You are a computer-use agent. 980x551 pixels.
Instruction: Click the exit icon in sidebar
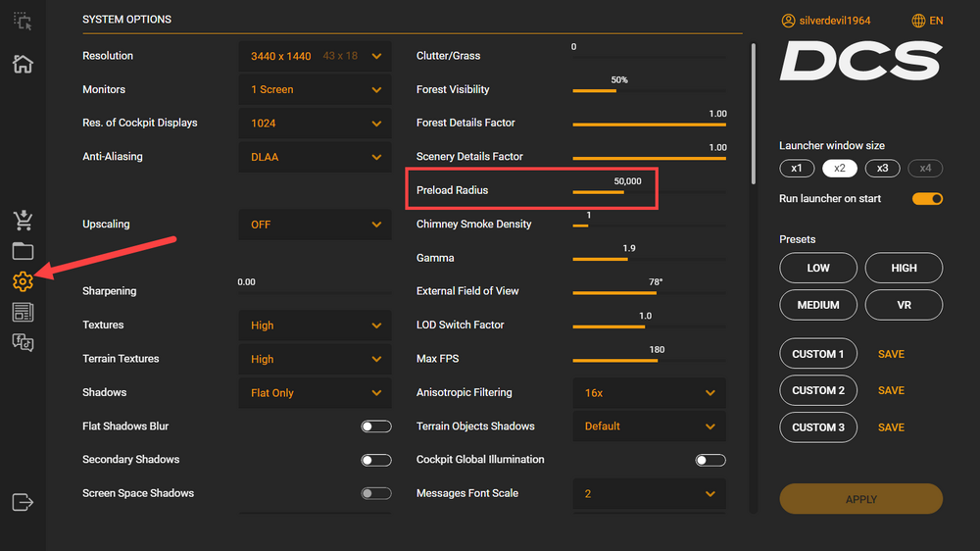(x=23, y=502)
